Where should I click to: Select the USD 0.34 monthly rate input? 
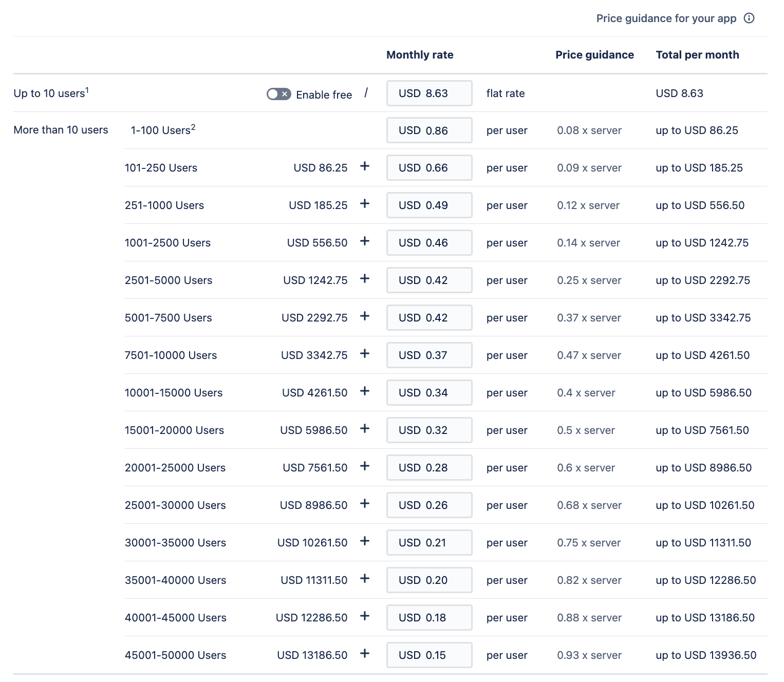tap(429, 392)
